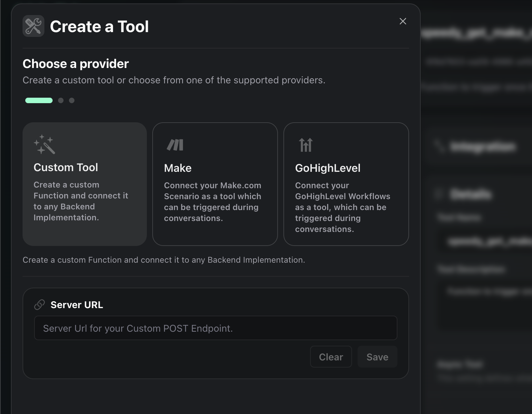Click the GoHighLevel arrows logo icon
This screenshot has width=532, height=414.
point(306,145)
